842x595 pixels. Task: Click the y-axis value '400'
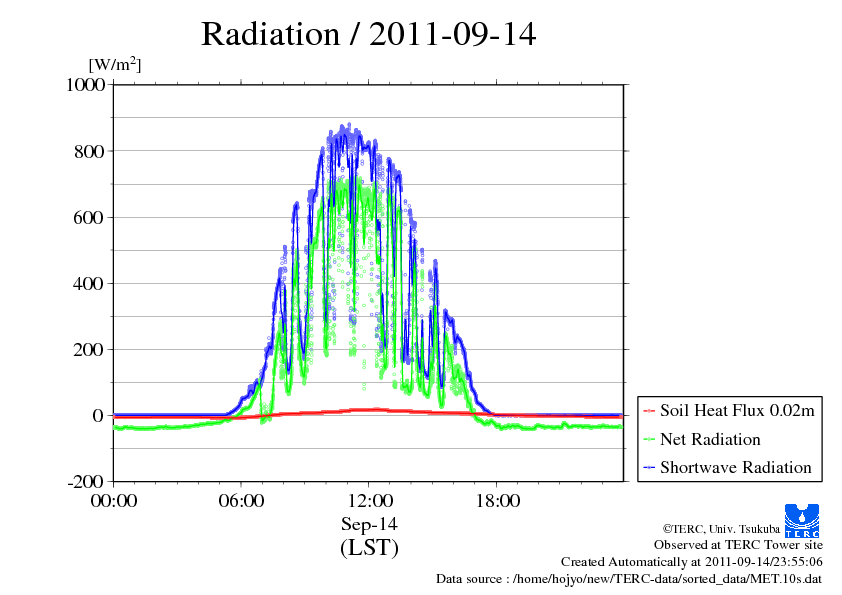89,284
